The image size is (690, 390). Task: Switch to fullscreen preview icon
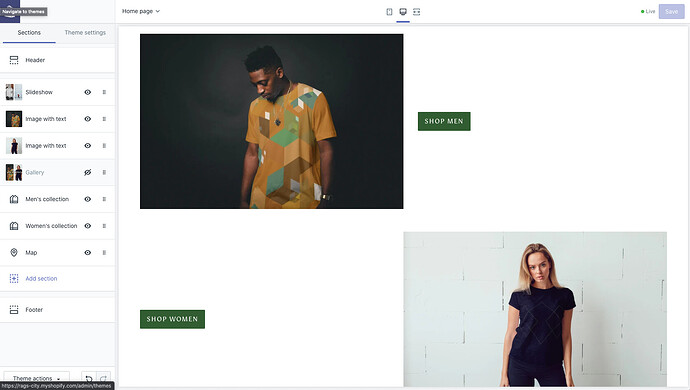416,11
